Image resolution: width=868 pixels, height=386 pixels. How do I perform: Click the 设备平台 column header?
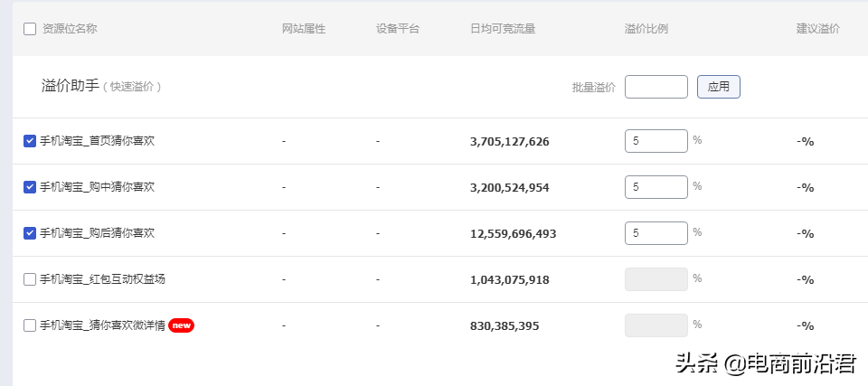(398, 29)
